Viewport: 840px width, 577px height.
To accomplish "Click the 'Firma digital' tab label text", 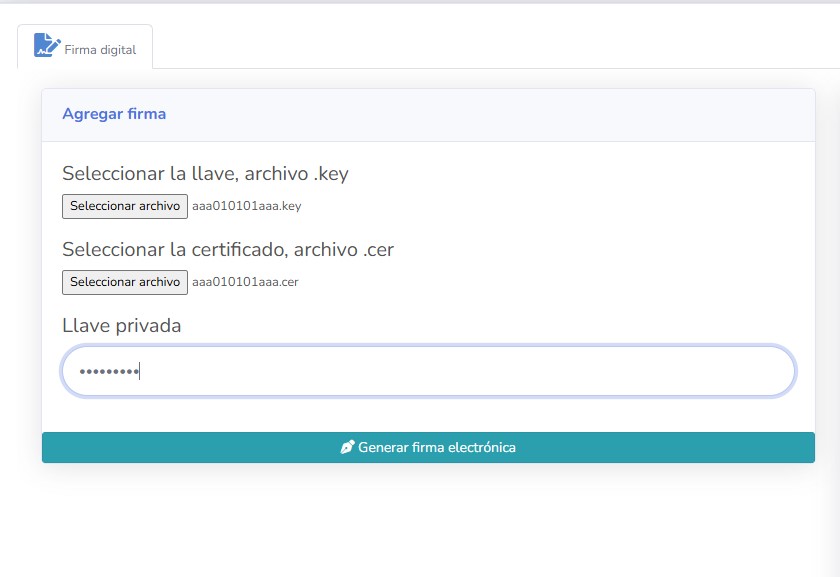I will [x=100, y=49].
